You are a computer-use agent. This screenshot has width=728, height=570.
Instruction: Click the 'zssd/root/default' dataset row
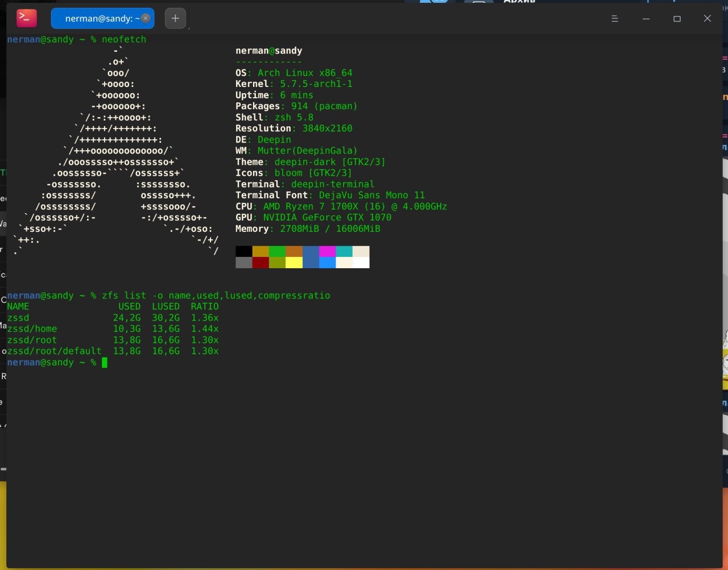point(113,351)
